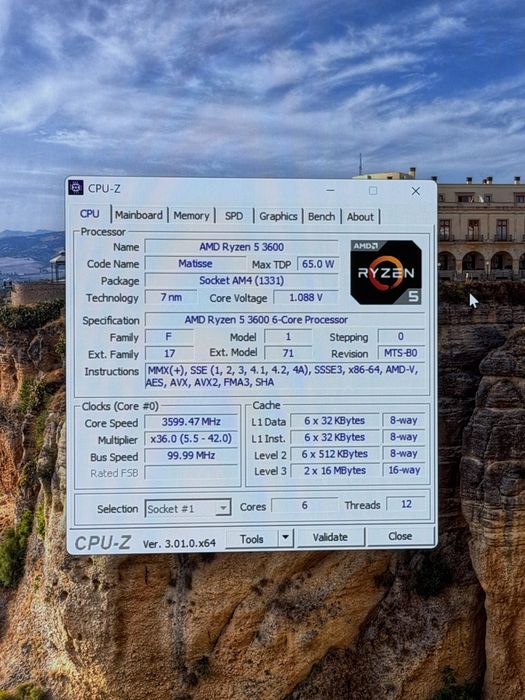Click the Core Voltage value 1.088 V
This screenshot has height=700, width=525.
coord(306,298)
